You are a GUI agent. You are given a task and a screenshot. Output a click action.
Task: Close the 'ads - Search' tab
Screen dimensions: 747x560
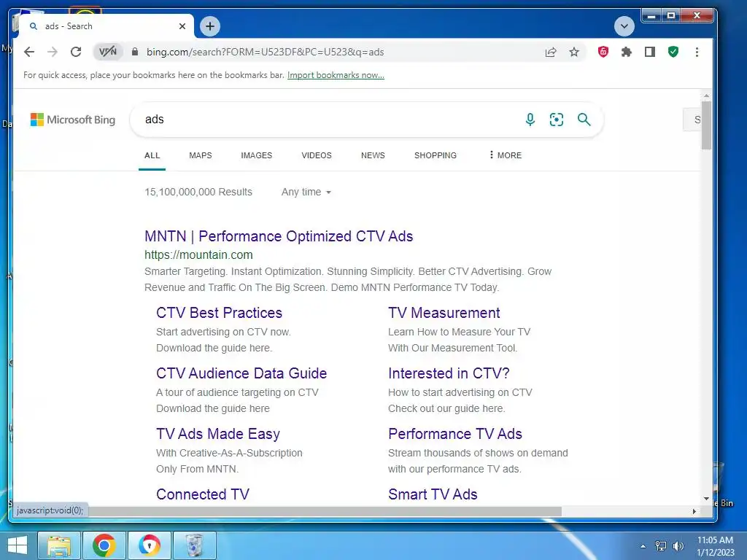pyautogui.click(x=182, y=26)
